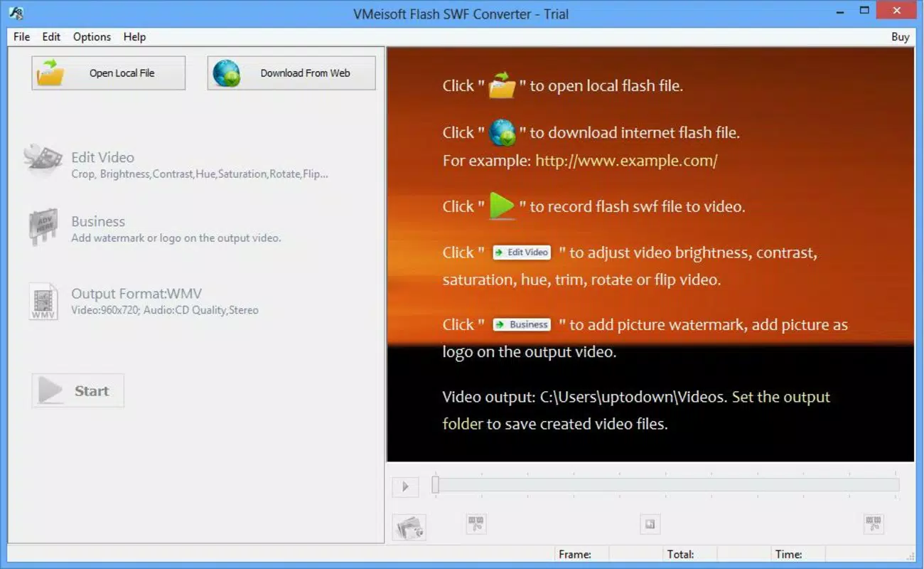This screenshot has width=924, height=569.
Task: Click the globe icon on Download From Web
Action: coord(227,73)
